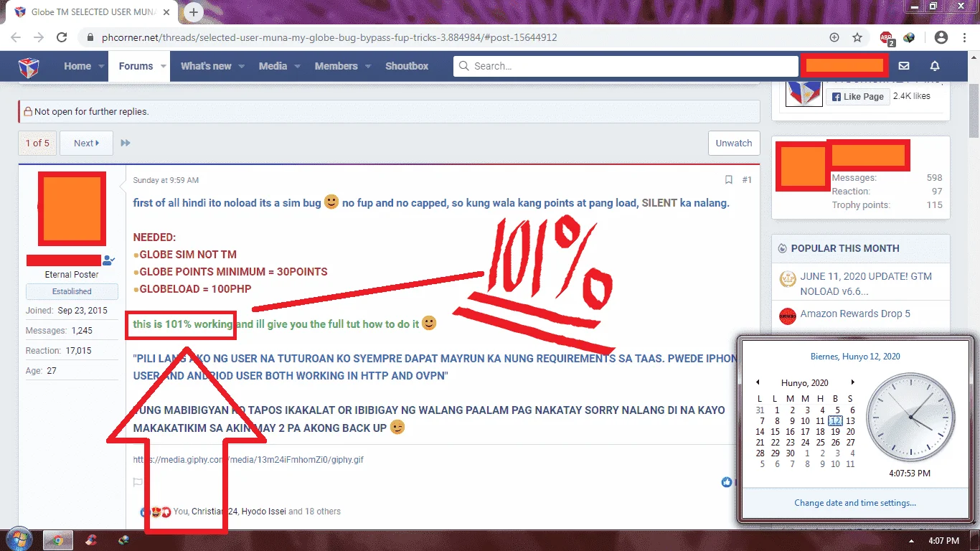Go to next month in the calendar
The width and height of the screenshot is (980, 551).
coord(852,382)
